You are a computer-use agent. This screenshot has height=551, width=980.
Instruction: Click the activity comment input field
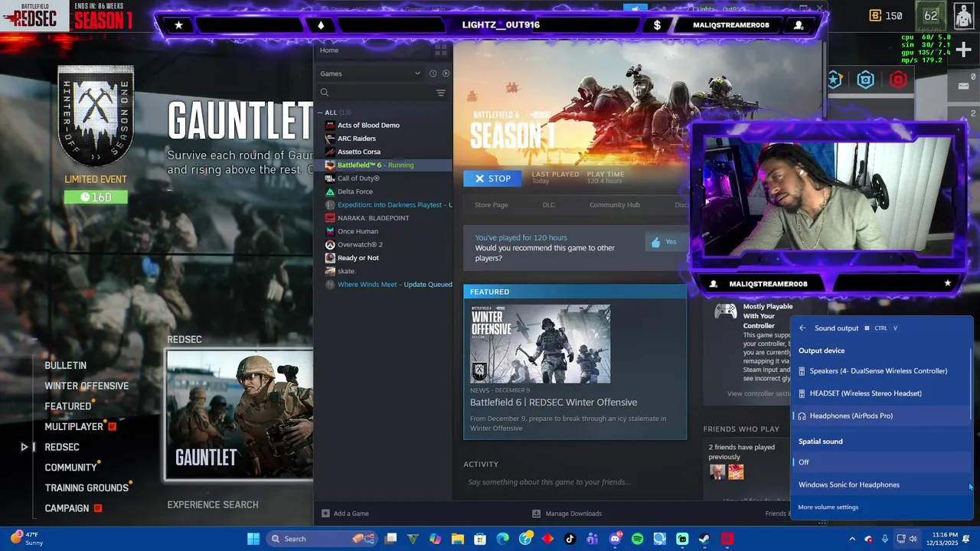(574, 482)
